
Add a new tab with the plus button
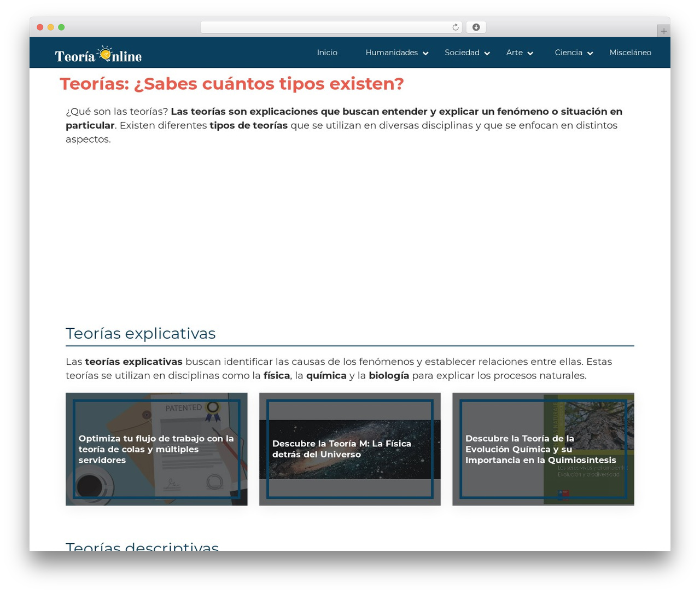[x=663, y=31]
